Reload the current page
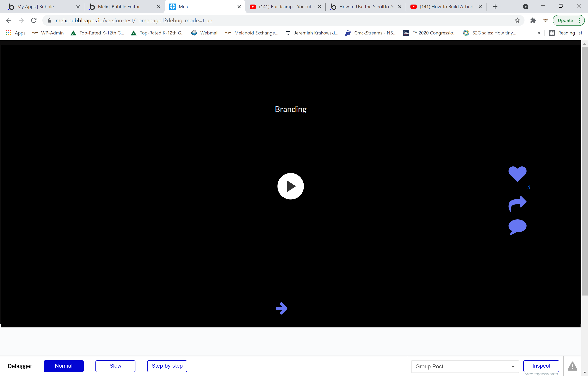Screen dimensions: 588x376 (x=34, y=21)
